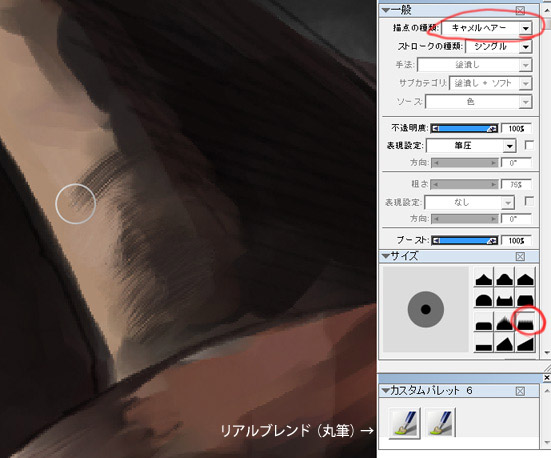Close the 一般 panel using its X box

coord(520,11)
